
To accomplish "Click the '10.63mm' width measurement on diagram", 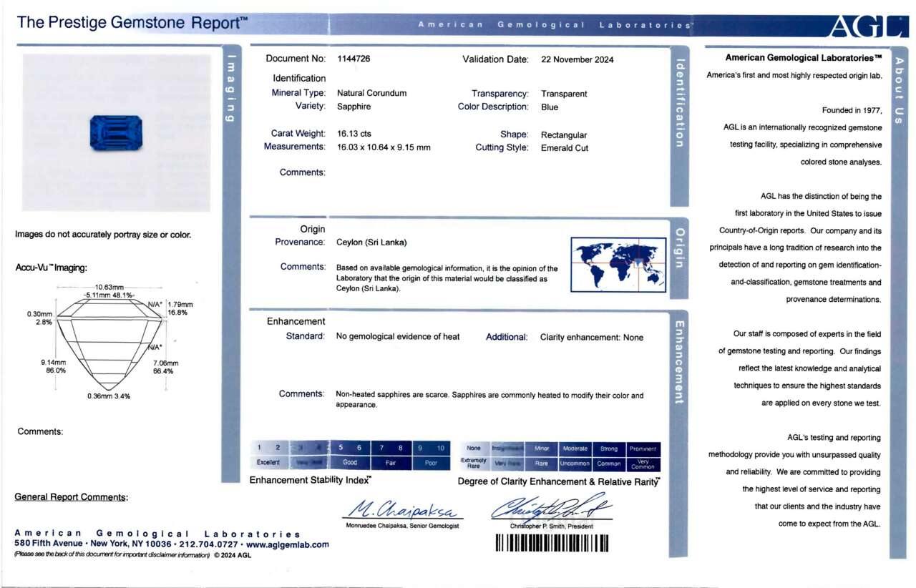I will 109,288.
